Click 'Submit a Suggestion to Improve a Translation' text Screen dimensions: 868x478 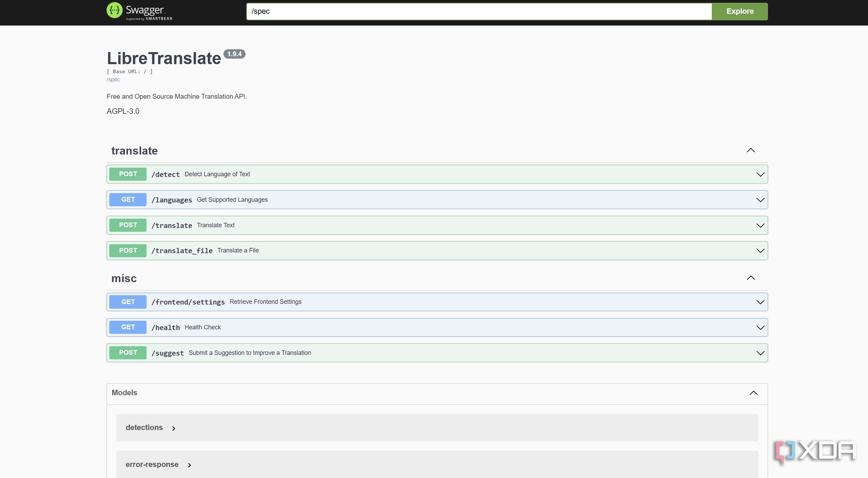(250, 353)
